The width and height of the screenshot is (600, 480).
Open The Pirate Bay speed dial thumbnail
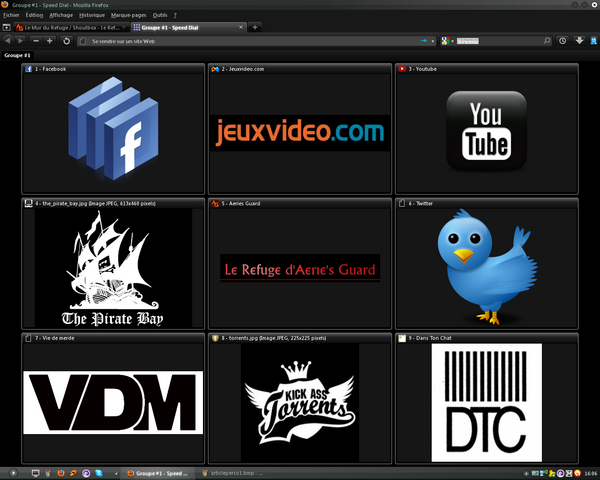113,268
